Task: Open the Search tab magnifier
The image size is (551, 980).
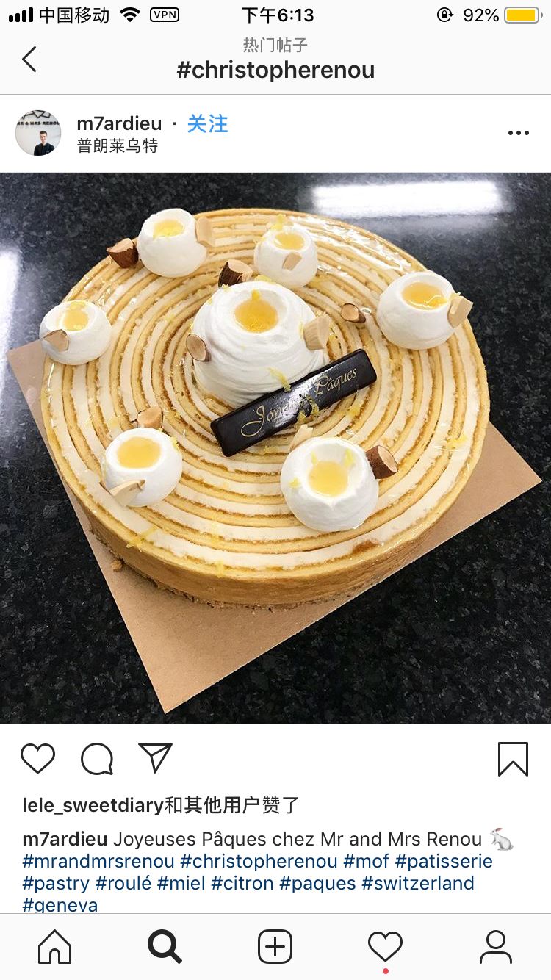Action: 165,946
